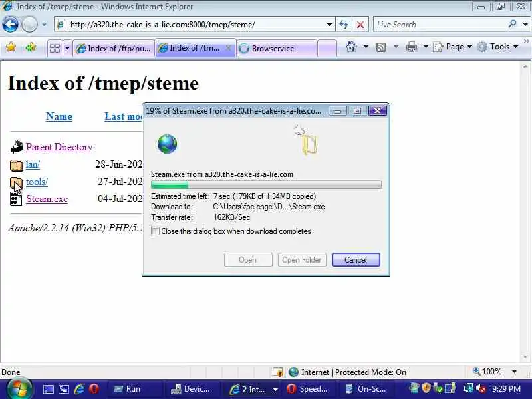The height and width of the screenshot is (399, 532).
Task: Click the Print icon
Action: pyautogui.click(x=411, y=47)
